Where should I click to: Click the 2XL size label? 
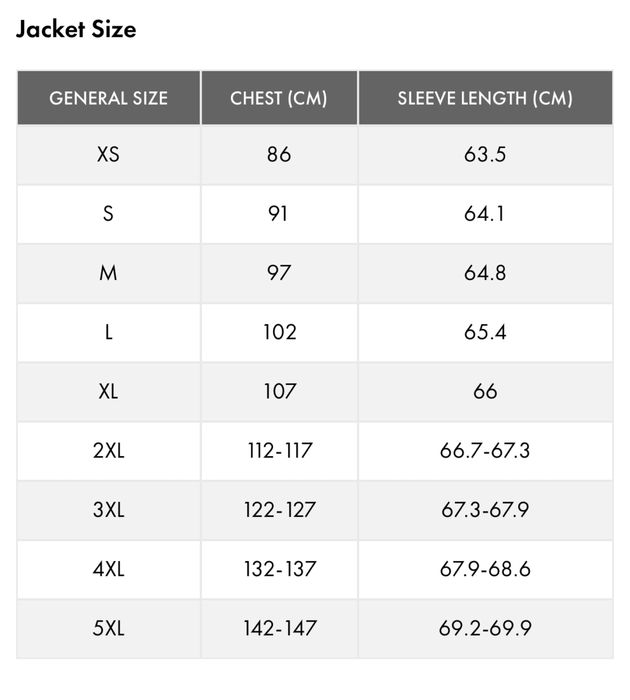pos(108,450)
